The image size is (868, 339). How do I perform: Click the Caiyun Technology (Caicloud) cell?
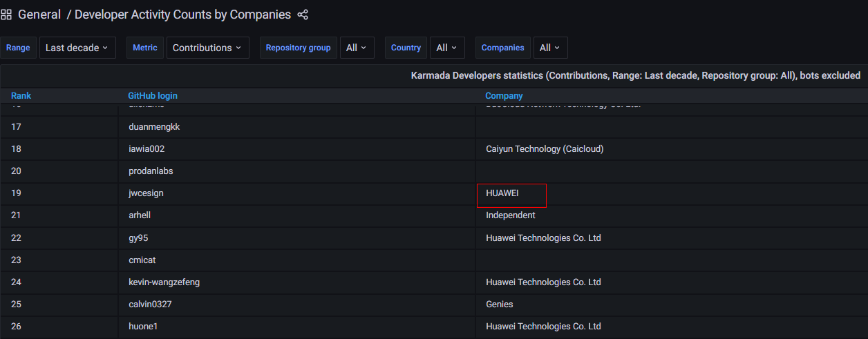pyautogui.click(x=545, y=149)
